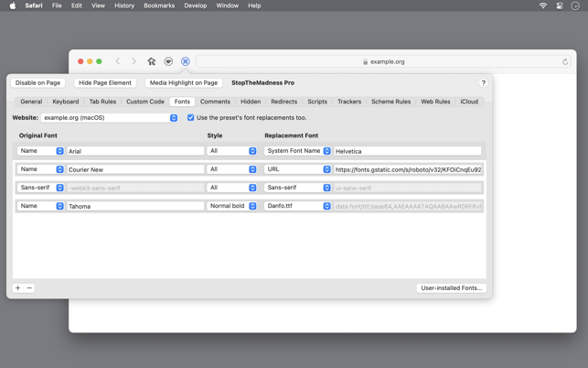Reload the page using the refresh icon

click(565, 61)
